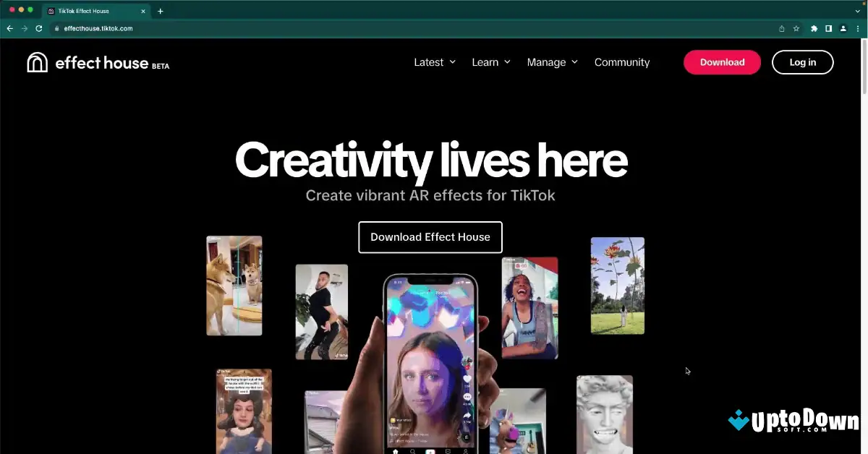Viewport: 868px width, 454px height.
Task: Open the Chrome profile avatar icon
Action: coord(843,28)
